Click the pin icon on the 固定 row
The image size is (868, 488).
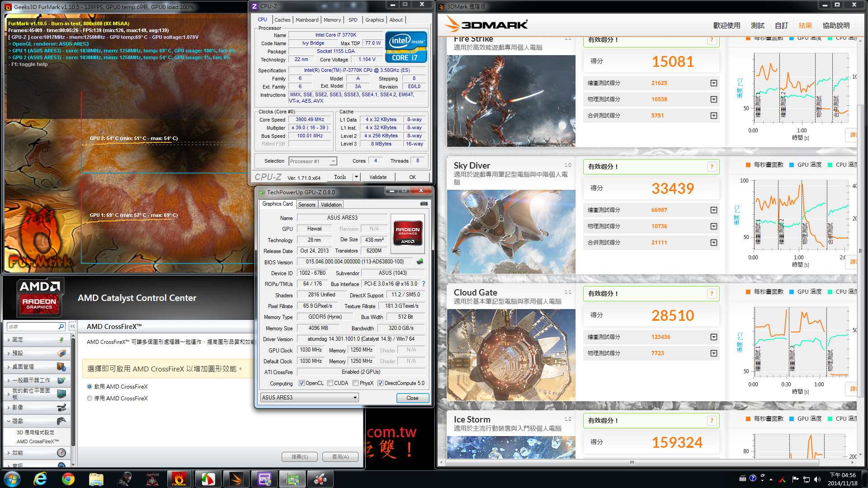(61, 340)
